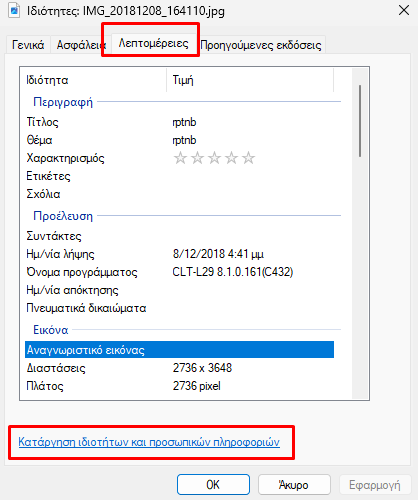Click the Άκυρο button
The image size is (418, 500).
294,485
